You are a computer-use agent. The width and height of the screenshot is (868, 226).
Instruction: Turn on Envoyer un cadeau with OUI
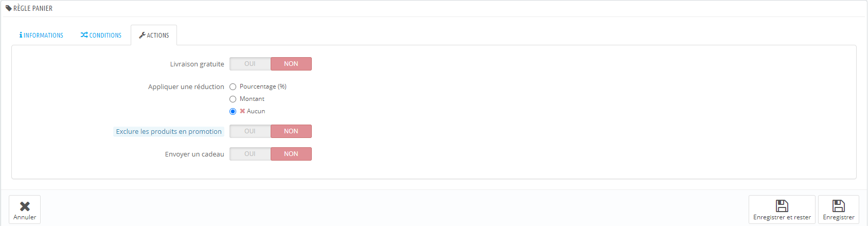pyautogui.click(x=250, y=154)
